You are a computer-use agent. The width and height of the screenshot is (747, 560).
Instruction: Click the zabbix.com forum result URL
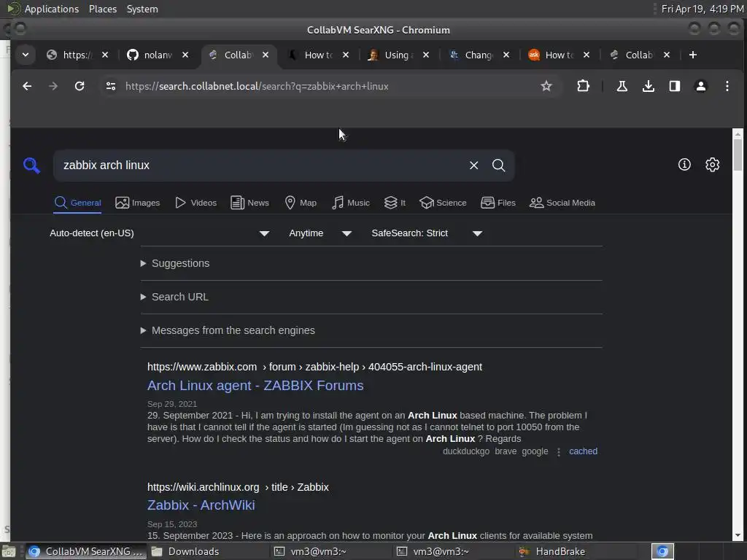[x=314, y=367]
